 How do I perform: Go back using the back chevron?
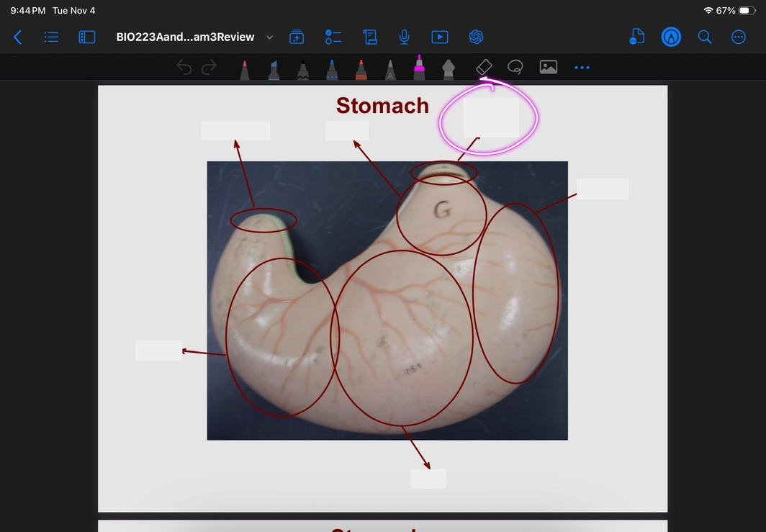tap(18, 37)
